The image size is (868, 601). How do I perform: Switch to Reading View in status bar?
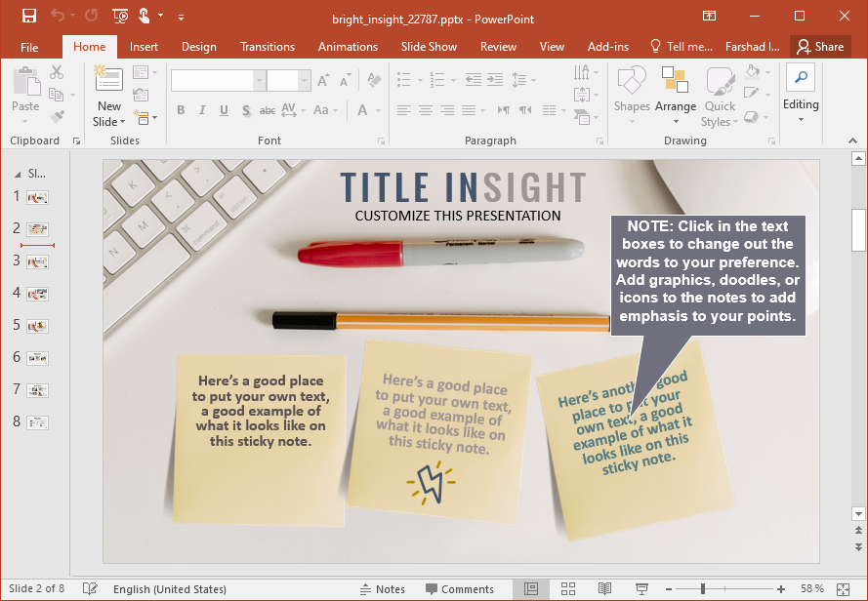604,589
